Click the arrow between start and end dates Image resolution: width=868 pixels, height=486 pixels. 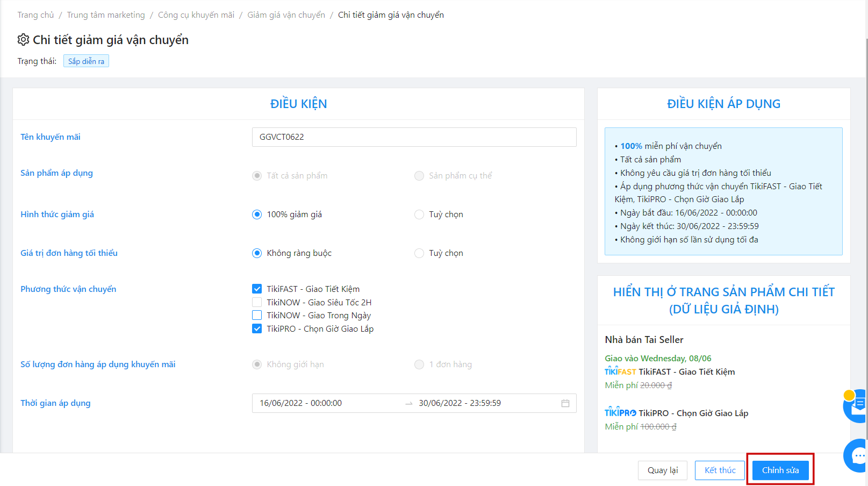click(x=409, y=403)
